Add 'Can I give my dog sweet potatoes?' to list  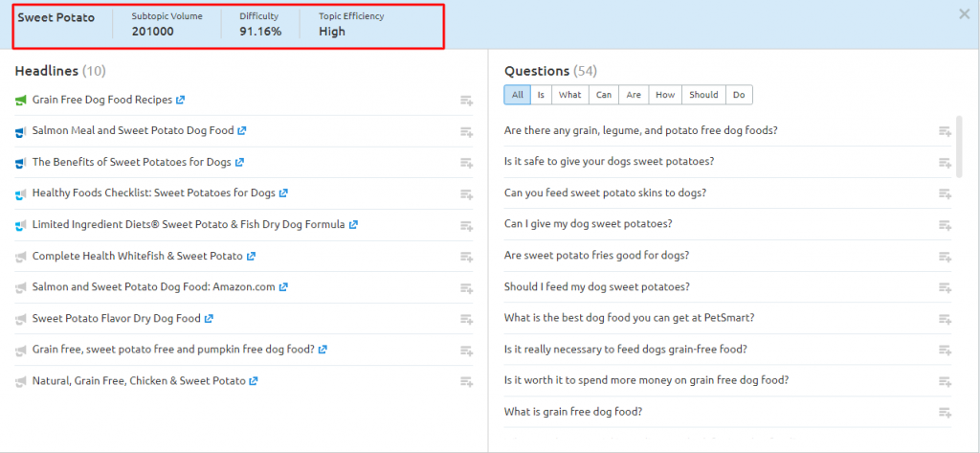coord(945,225)
